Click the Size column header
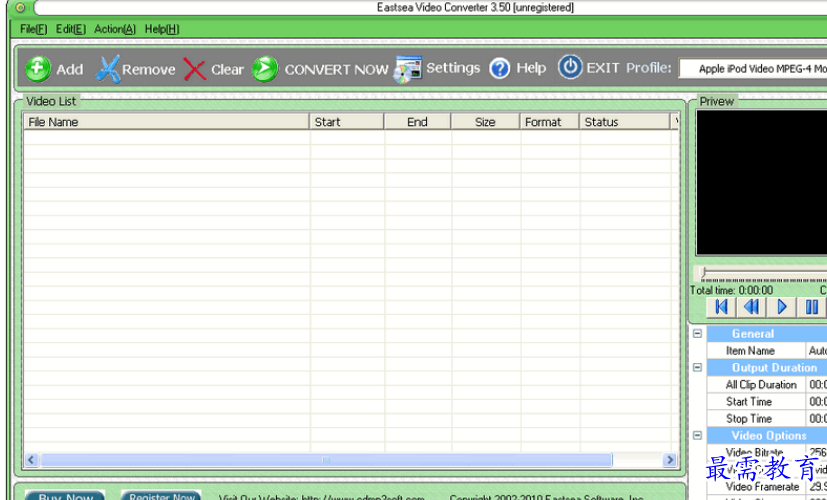Screen dimensions: 827x500 coord(486,122)
